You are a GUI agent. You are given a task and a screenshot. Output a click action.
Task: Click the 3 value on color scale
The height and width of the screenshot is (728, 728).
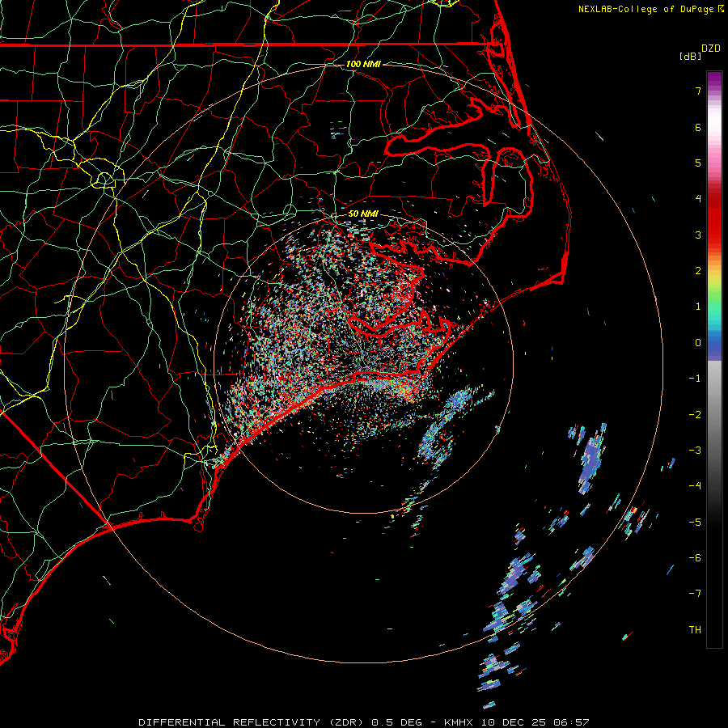[x=698, y=235]
